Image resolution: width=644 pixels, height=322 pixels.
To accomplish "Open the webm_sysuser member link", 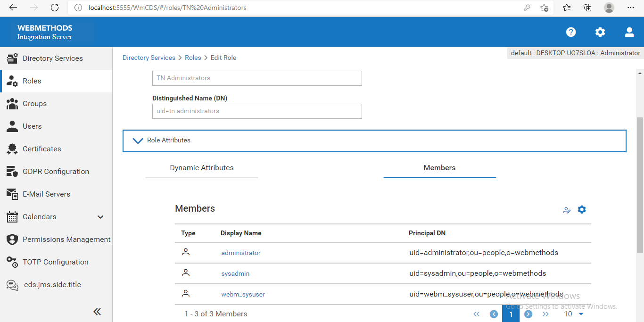I will 243,295.
